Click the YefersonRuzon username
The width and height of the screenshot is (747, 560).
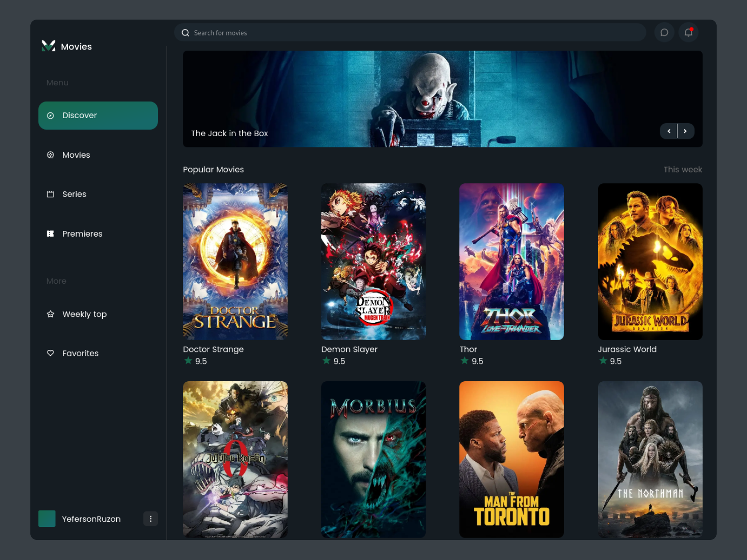[91, 519]
